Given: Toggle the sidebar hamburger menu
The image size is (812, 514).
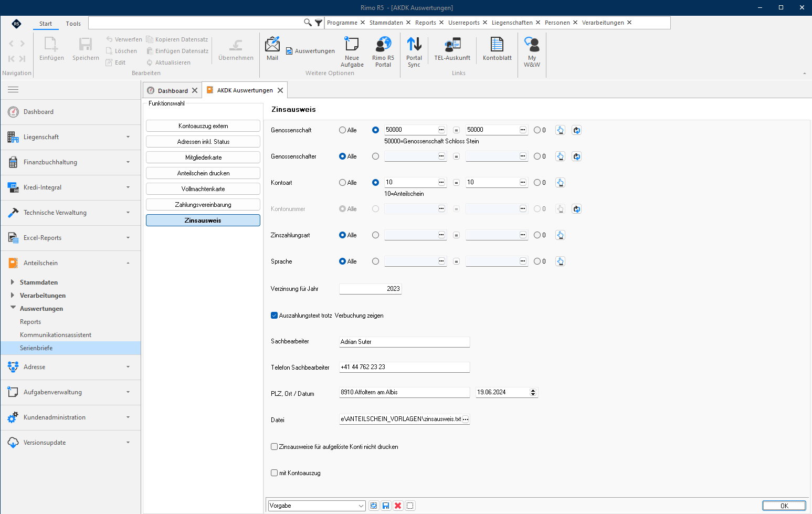Looking at the screenshot, I should click(13, 90).
